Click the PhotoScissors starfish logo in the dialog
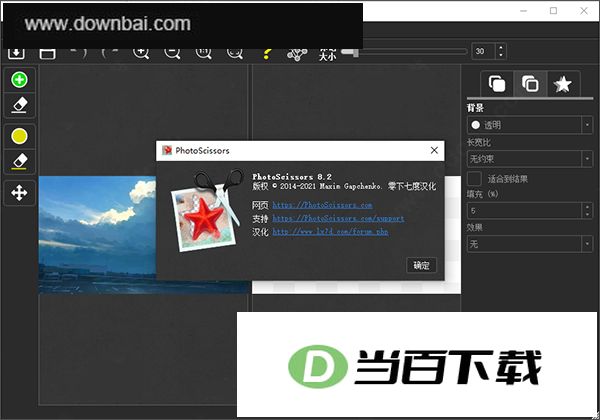600x420 pixels. (207, 211)
